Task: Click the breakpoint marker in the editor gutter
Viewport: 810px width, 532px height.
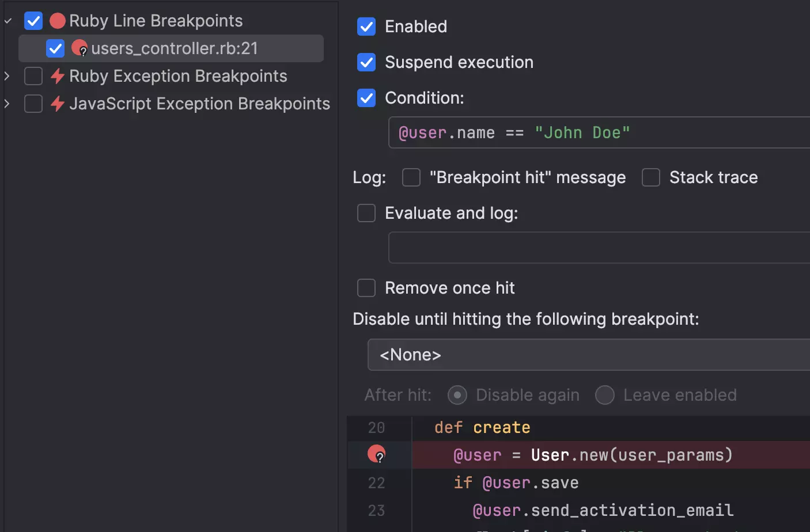Action: [x=377, y=454]
